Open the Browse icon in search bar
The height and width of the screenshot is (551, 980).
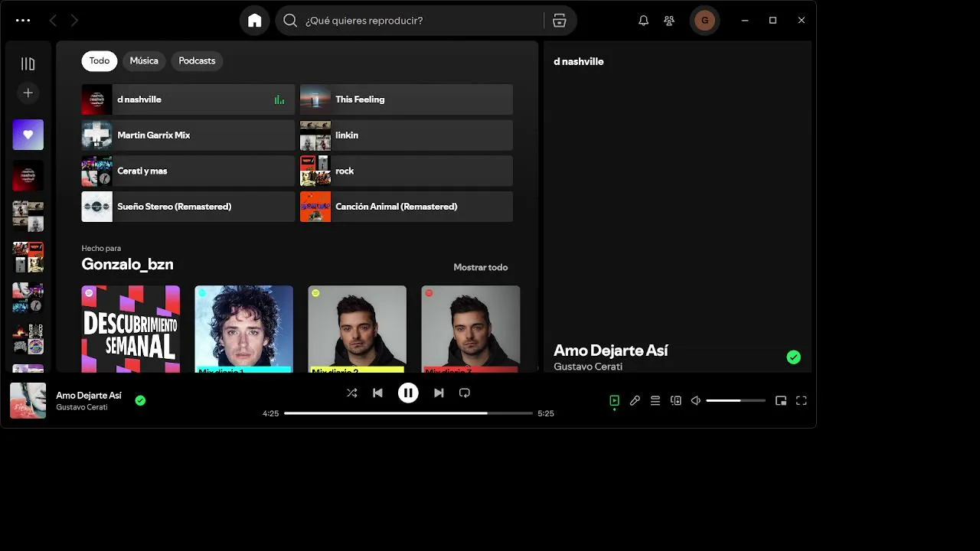coord(560,21)
